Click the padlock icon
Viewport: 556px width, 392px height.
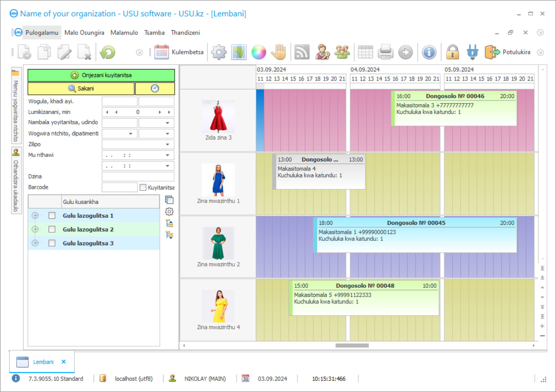pyautogui.click(x=452, y=52)
